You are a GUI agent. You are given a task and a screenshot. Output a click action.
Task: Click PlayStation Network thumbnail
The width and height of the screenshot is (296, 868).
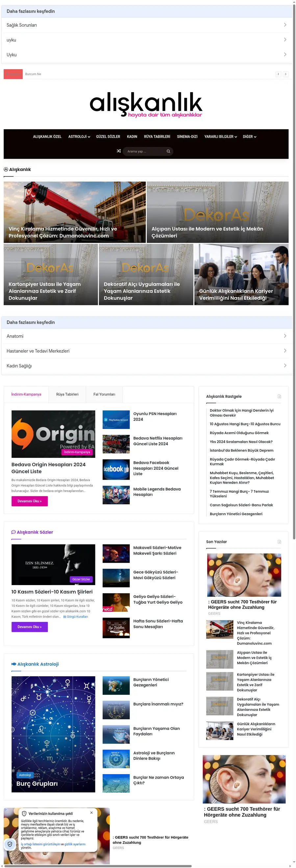(116, 420)
